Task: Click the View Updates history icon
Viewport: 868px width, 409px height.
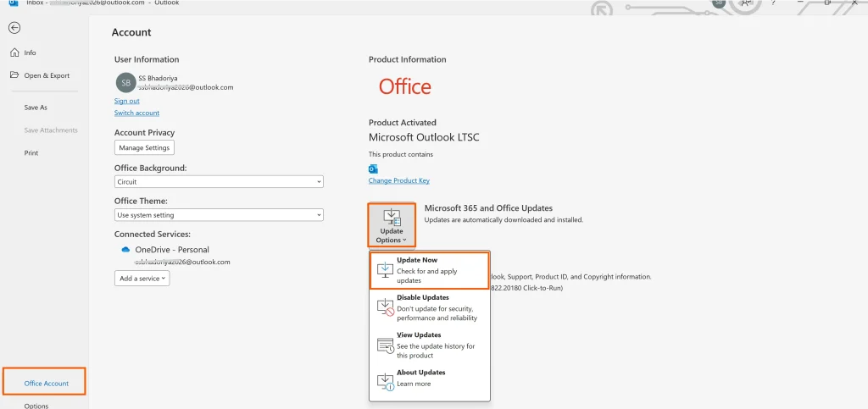Action: click(x=385, y=345)
